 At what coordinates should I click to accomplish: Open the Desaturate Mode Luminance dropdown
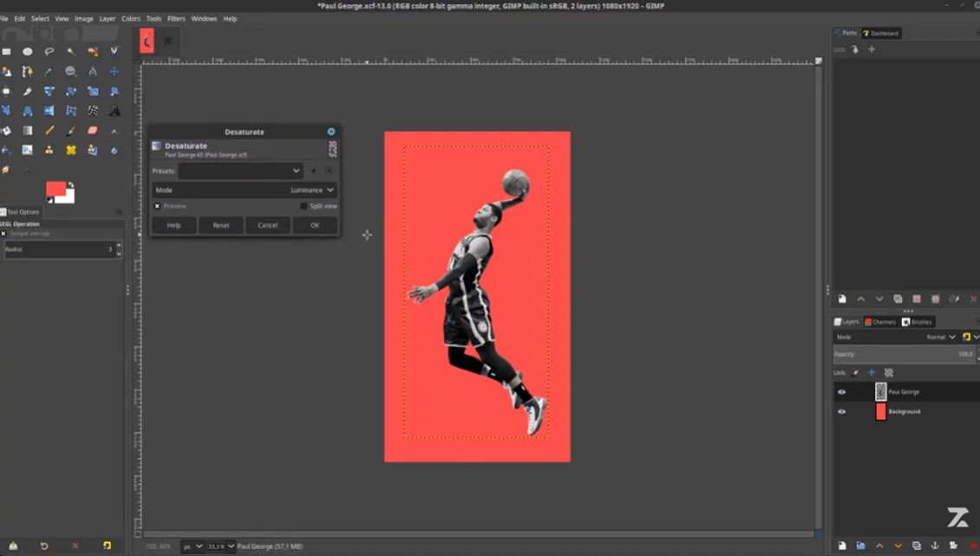click(245, 190)
